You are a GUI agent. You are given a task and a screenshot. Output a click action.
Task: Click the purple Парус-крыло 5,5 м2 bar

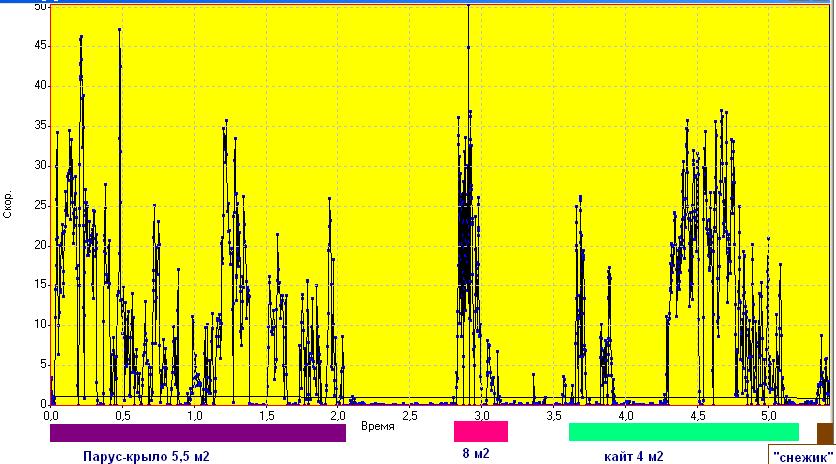197,432
